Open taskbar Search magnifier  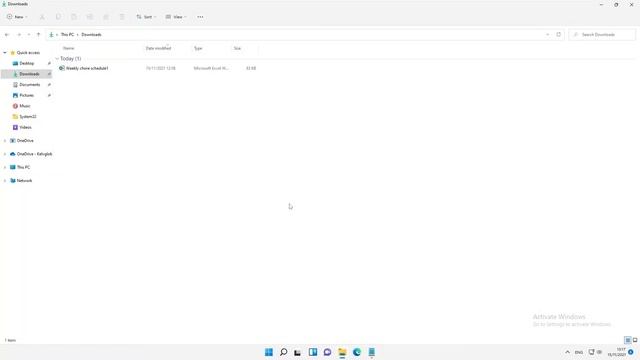(283, 352)
